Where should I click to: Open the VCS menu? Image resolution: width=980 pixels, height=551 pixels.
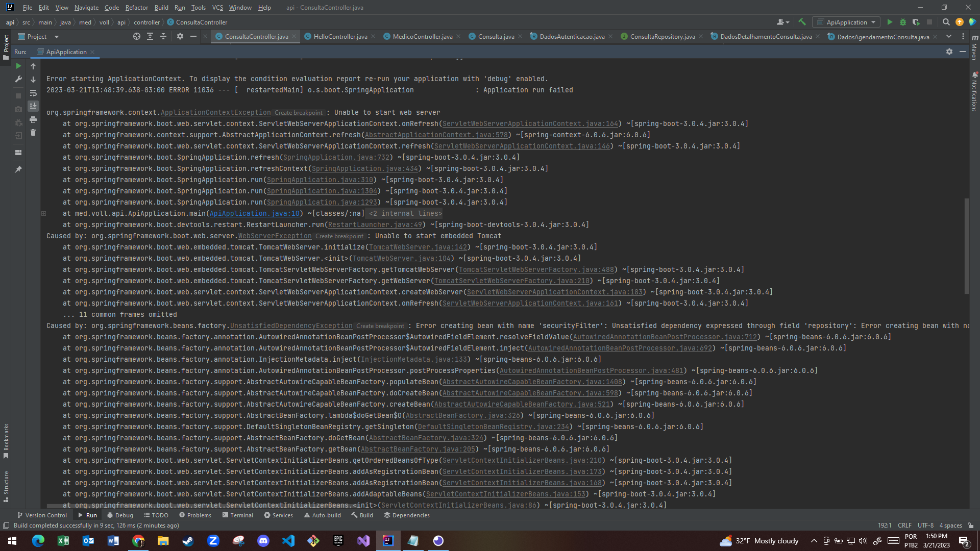tap(217, 8)
